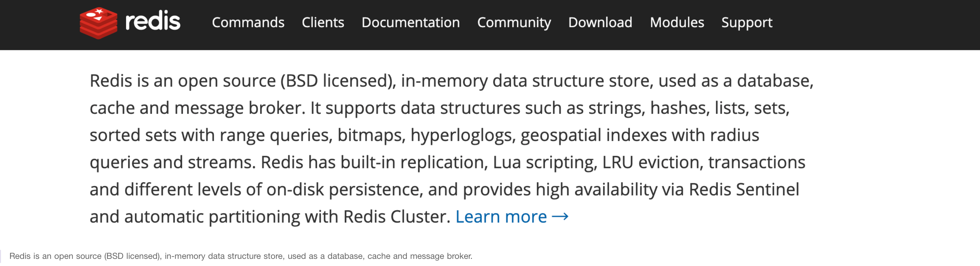Click the word geospatial in the description
This screenshot has height=266, width=980.
tap(561, 136)
